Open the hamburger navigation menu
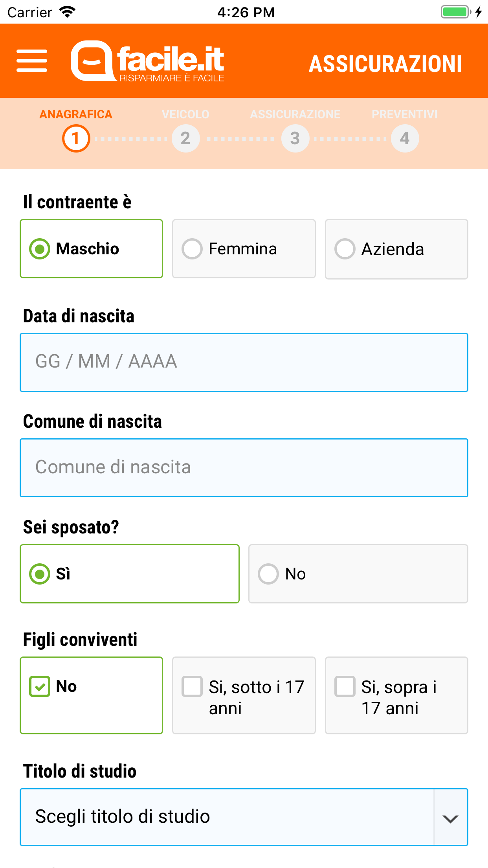Viewport: 488px width, 868px height. coord(32,61)
